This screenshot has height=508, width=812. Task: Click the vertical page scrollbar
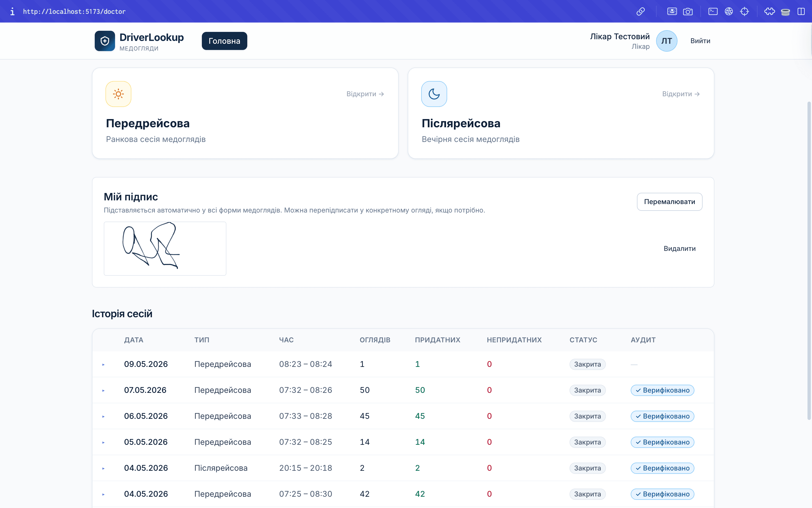809,260
